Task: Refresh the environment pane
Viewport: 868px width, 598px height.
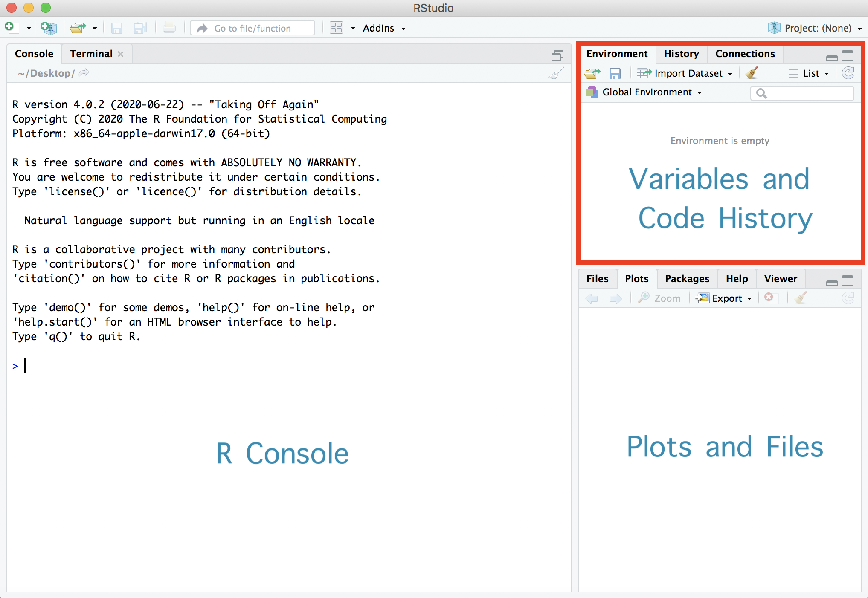Action: (848, 73)
